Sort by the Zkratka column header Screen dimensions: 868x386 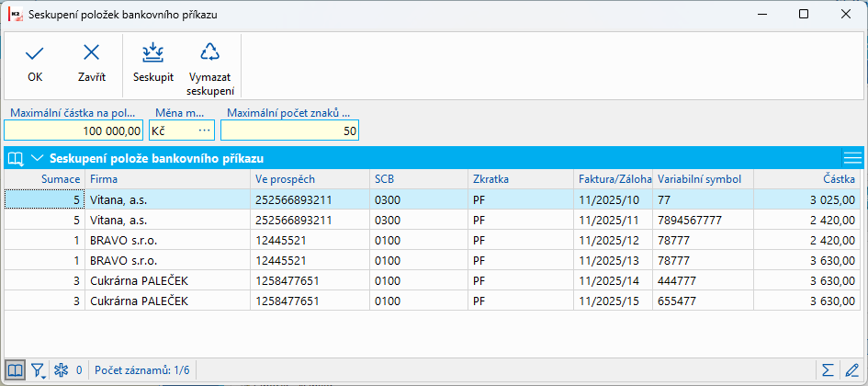pos(521,179)
